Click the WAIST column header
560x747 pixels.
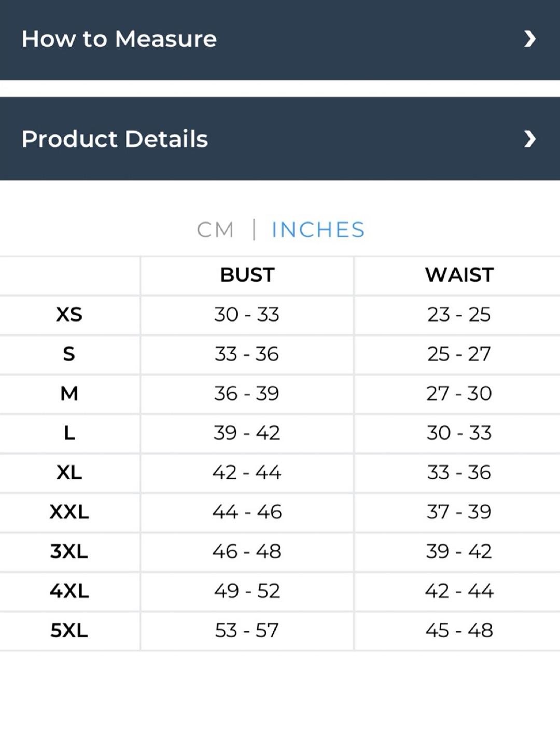point(459,275)
